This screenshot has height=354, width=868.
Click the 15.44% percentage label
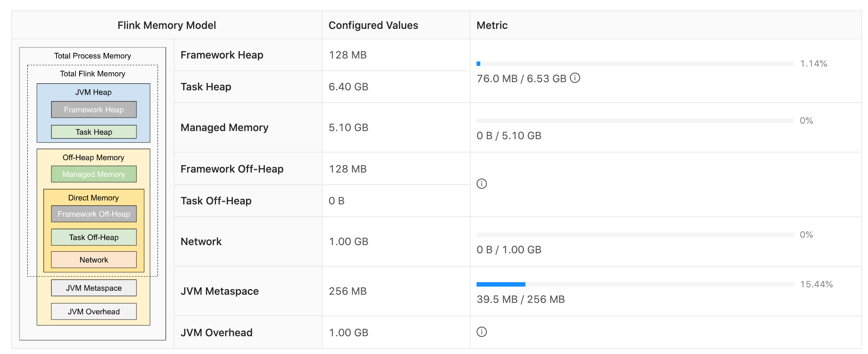pyautogui.click(x=816, y=284)
